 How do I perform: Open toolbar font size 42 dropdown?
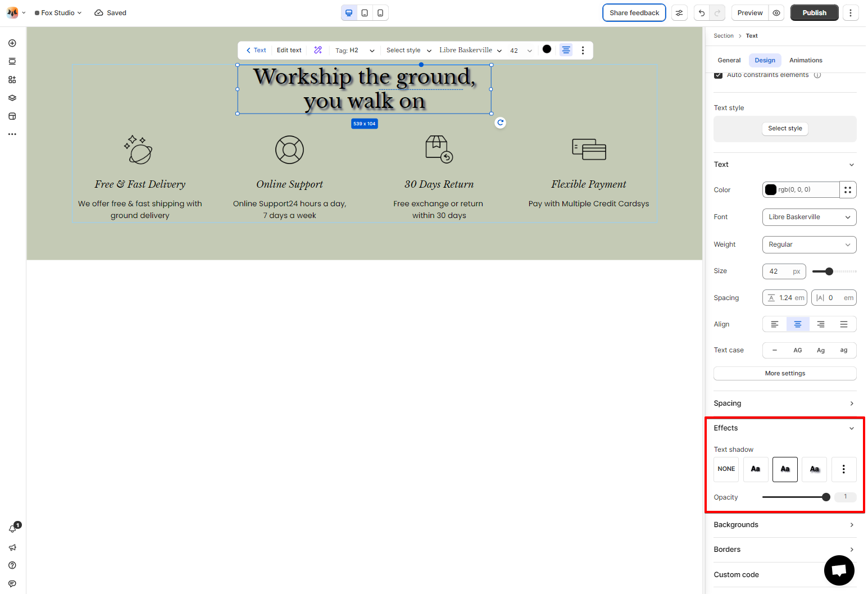click(520, 51)
